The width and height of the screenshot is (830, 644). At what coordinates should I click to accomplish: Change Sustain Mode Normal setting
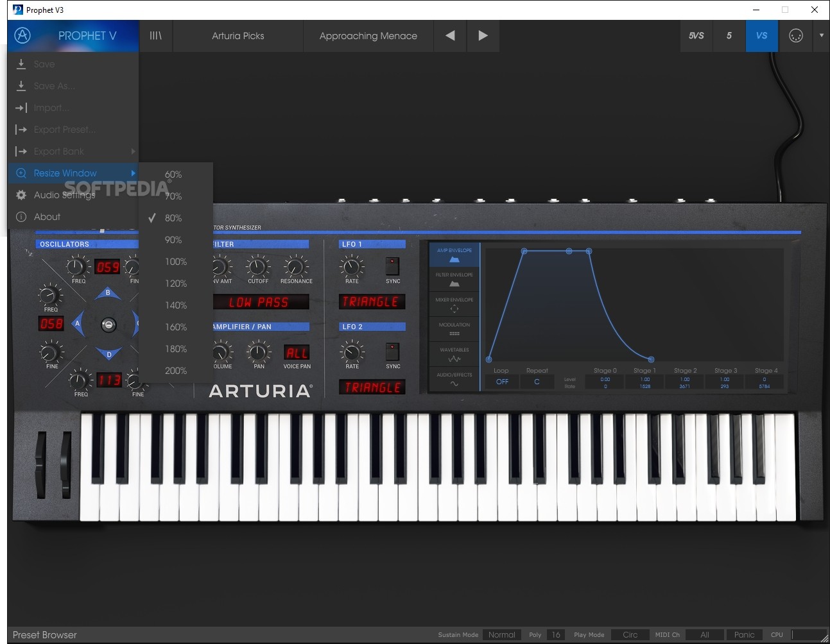tap(501, 635)
